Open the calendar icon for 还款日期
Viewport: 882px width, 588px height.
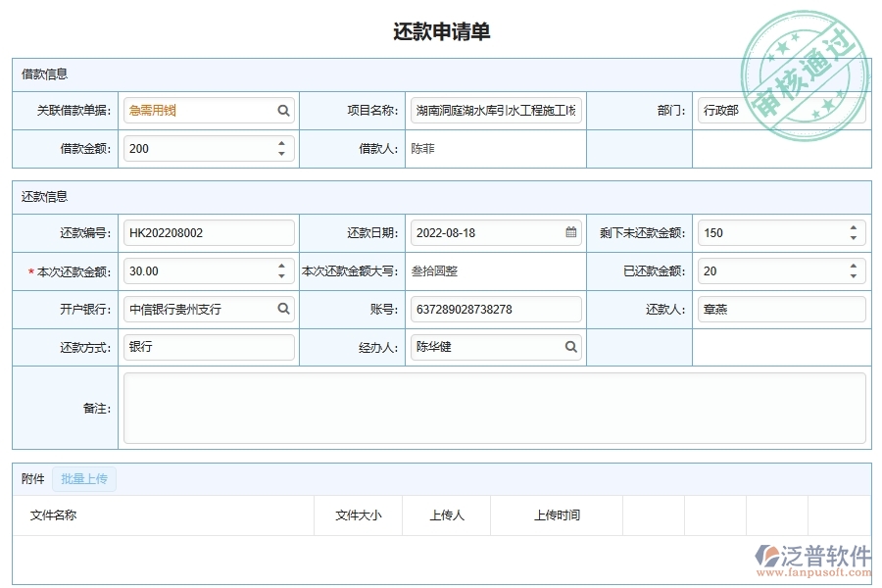pos(568,232)
